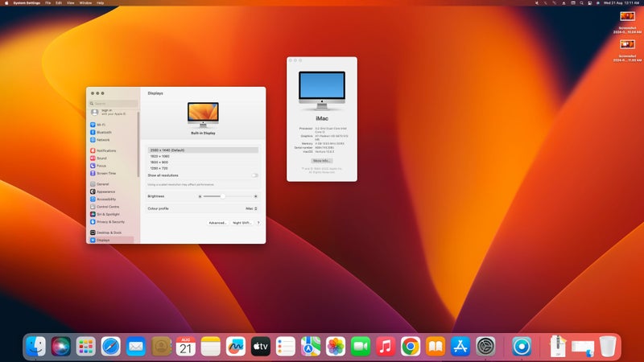This screenshot has width=644, height=362.
Task: Open the View menu
Action: [x=71, y=3]
